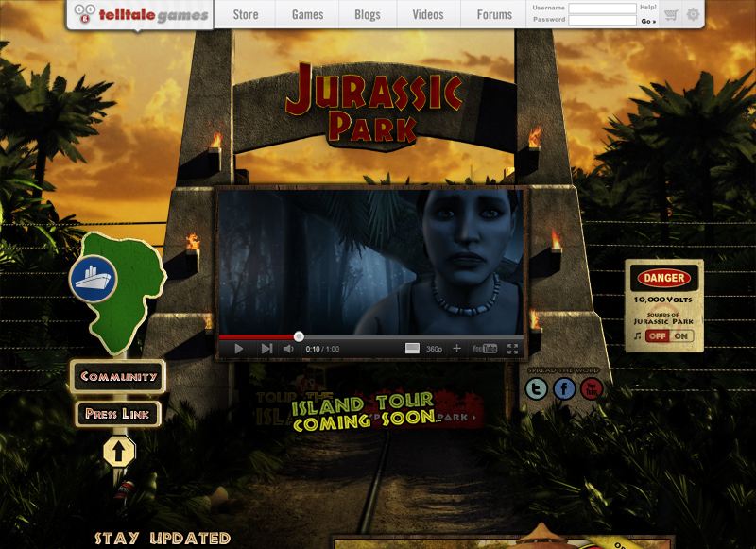
Task: Click the Stay Updated heading
Action: [163, 539]
